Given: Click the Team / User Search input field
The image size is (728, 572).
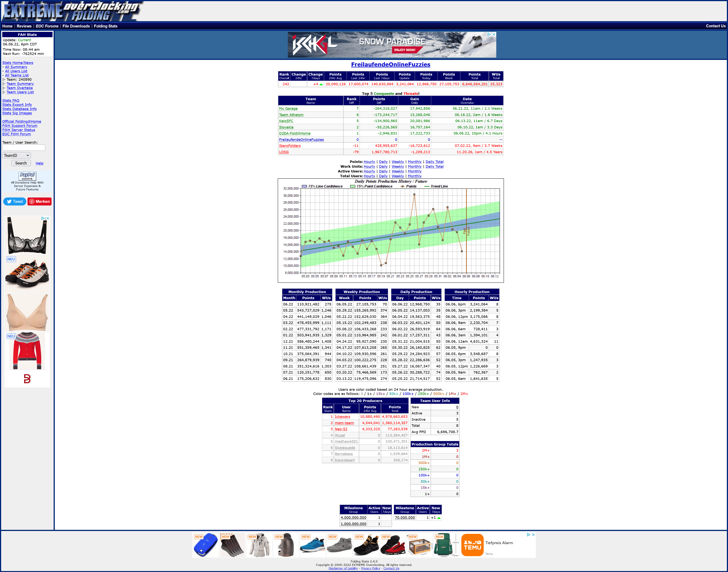Looking at the screenshot, I should tap(23, 148).
